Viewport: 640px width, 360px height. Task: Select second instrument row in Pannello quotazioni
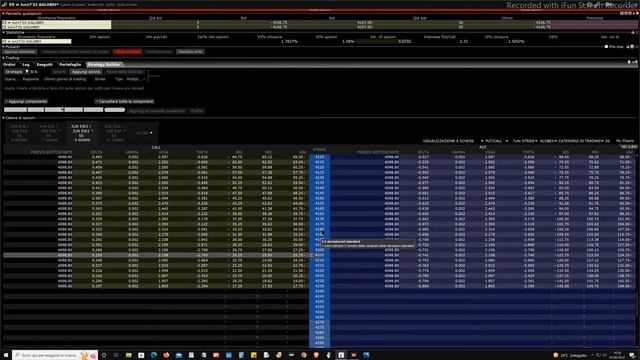(x=56, y=27)
